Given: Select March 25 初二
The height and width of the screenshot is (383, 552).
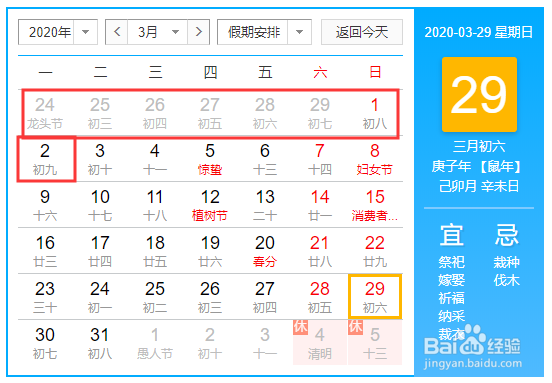Looking at the screenshot, I should click(x=155, y=297).
